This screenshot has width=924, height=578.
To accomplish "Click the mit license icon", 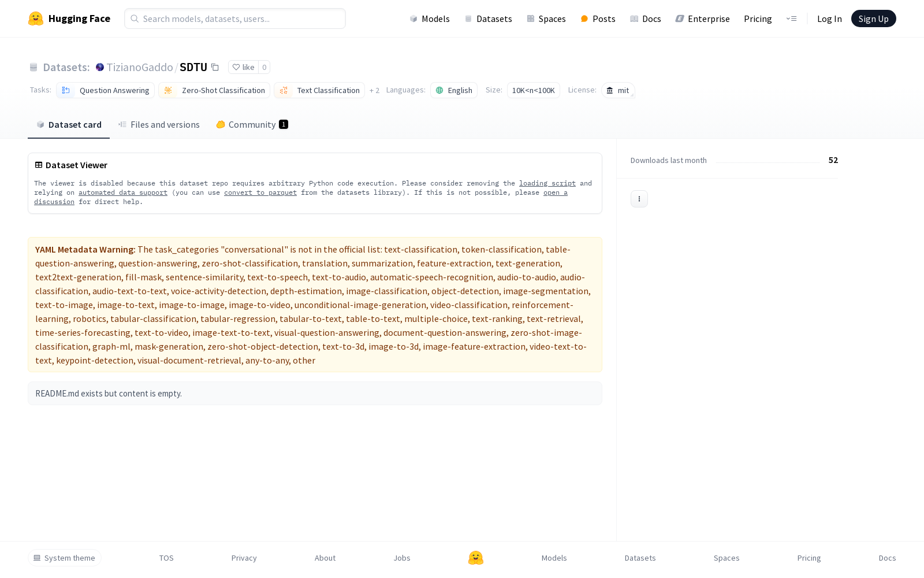I will point(610,90).
